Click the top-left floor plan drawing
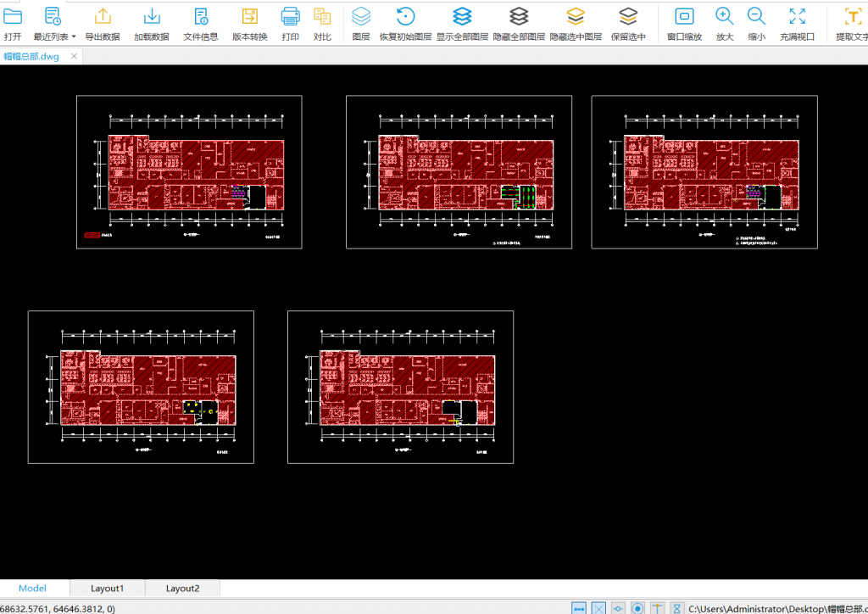 pyautogui.click(x=189, y=172)
